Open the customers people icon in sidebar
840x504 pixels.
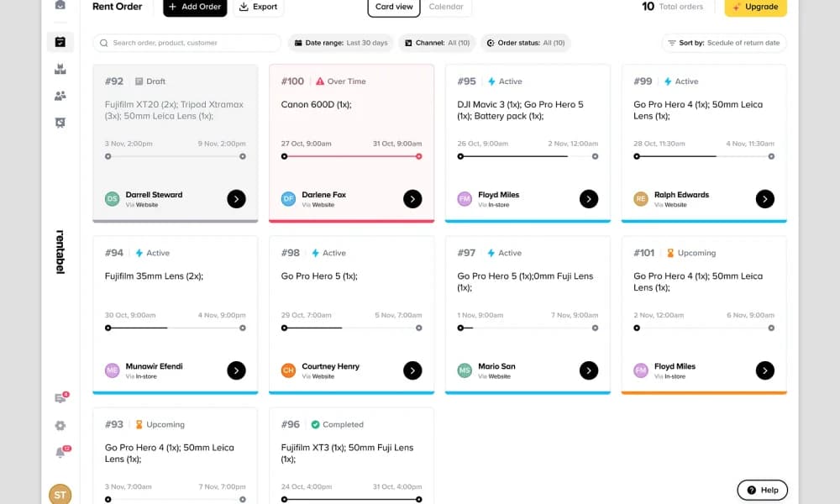click(x=60, y=96)
